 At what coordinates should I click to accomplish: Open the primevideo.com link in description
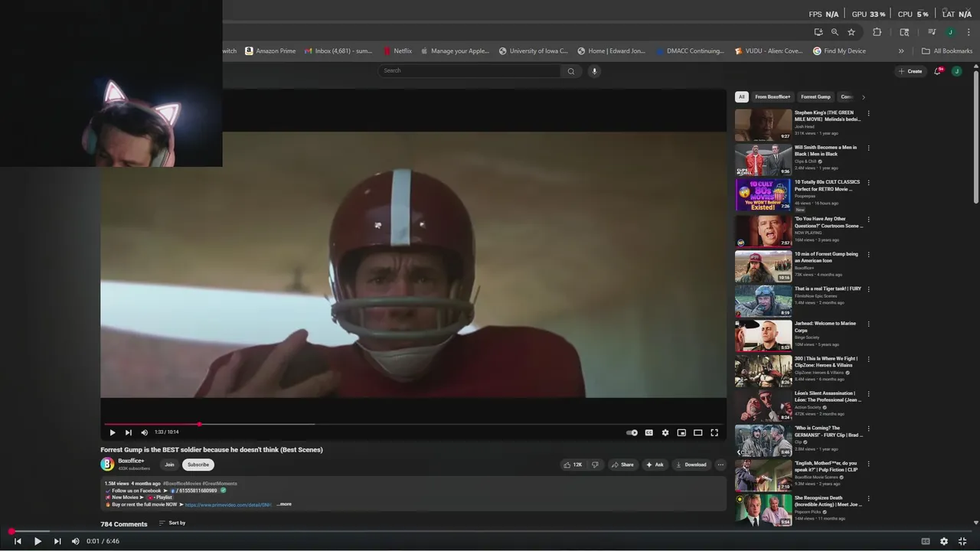pos(228,504)
